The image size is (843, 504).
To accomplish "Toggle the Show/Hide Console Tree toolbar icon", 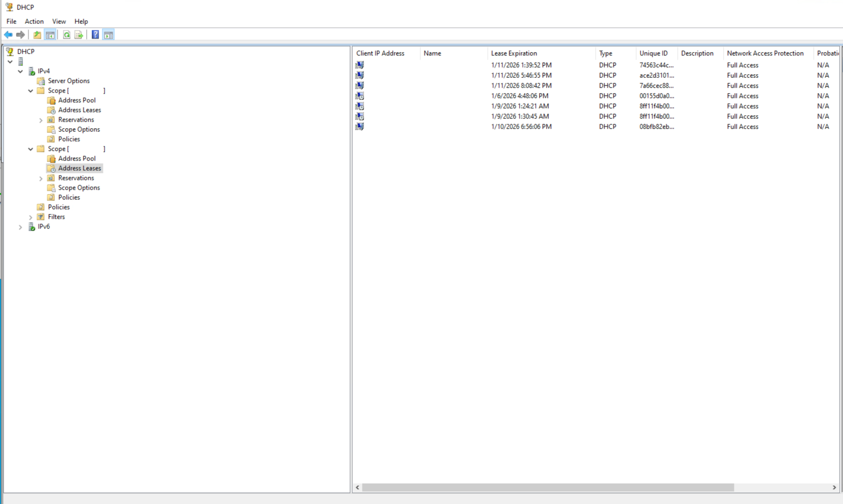I will (x=51, y=35).
